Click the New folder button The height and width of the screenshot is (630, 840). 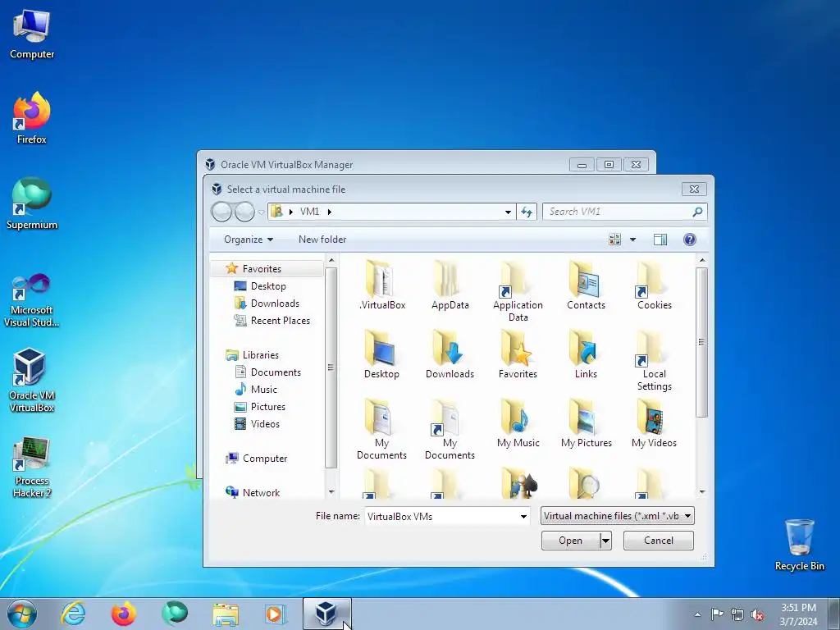(x=322, y=240)
